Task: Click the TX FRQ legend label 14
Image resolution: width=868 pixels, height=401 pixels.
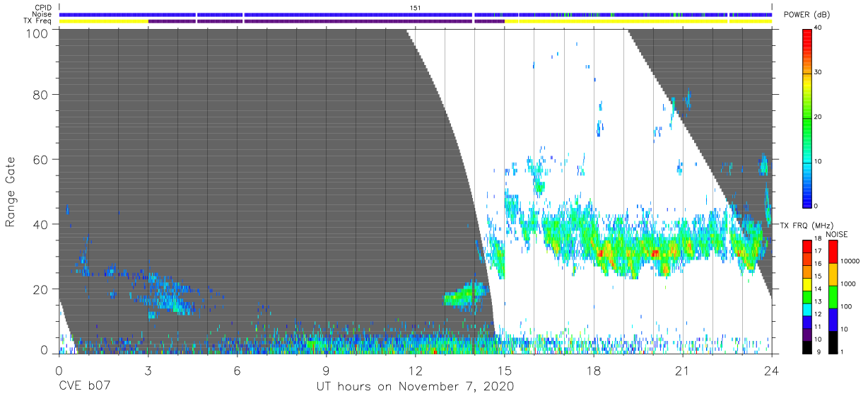Action: coord(818,289)
